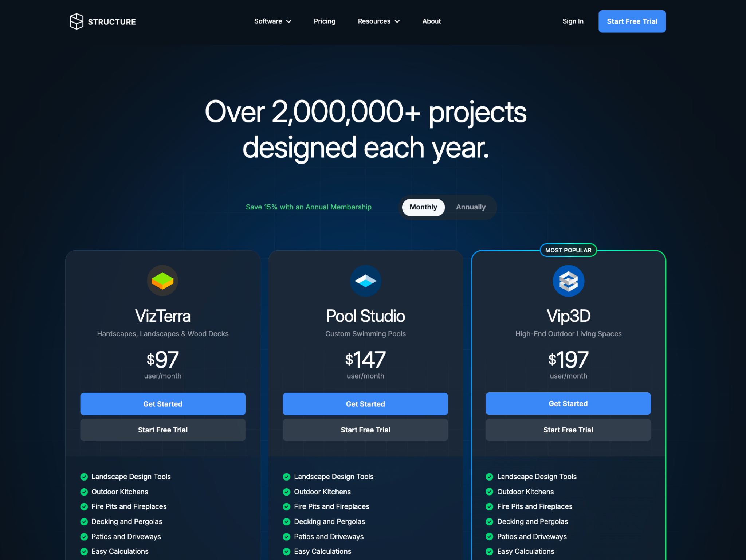Screen dimensions: 746x560
Task: Click VizTerra's Patios and Driveways checkmark
Action: pos(84,536)
